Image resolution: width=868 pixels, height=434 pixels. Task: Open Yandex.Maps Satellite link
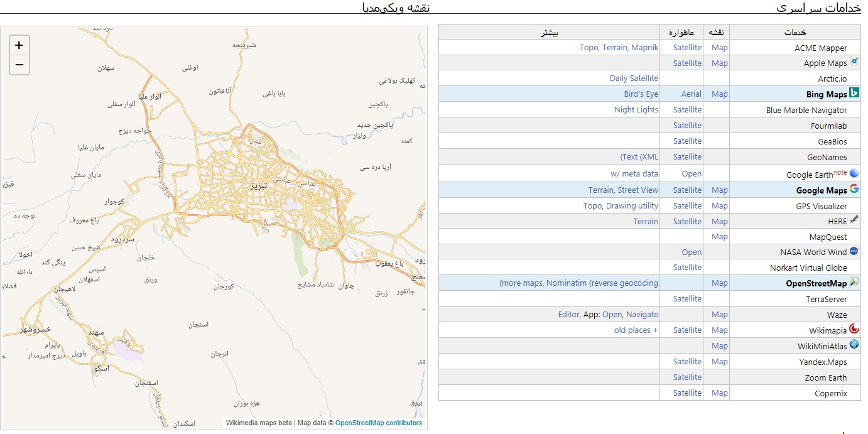click(x=687, y=362)
